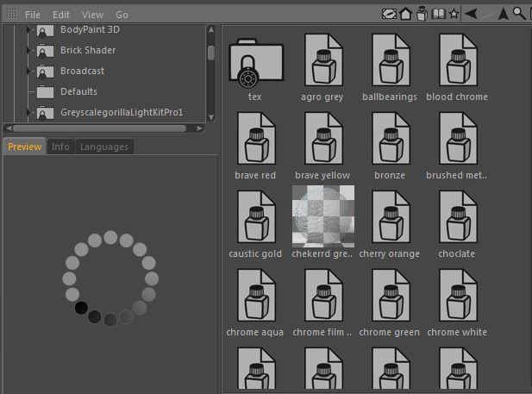Select the brave yellow material
Screen dimensions: 532x394
pos(323,139)
